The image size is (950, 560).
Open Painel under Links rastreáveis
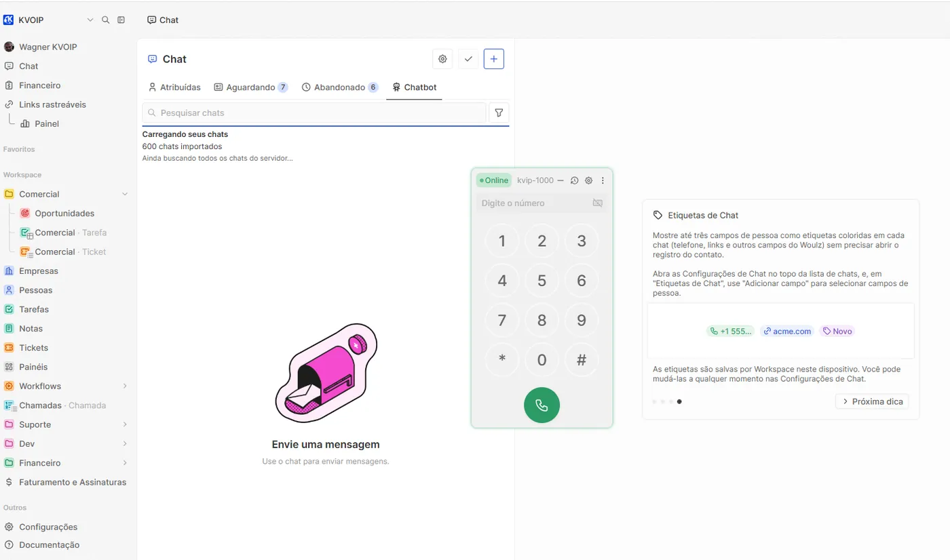tap(47, 123)
